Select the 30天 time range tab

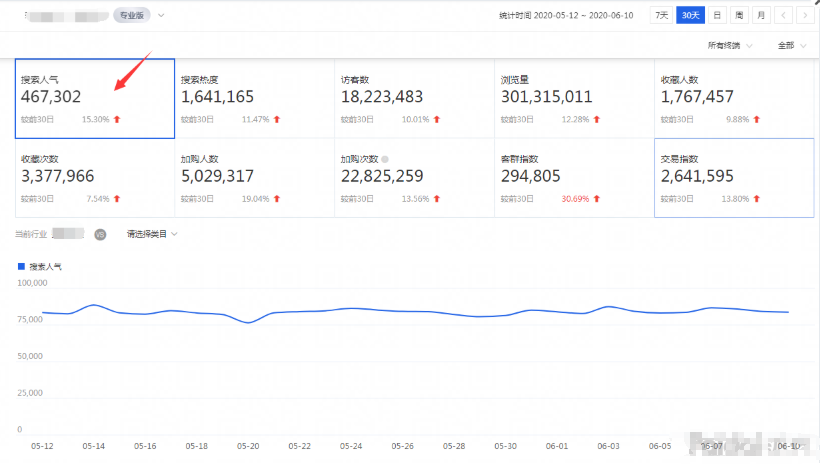(x=690, y=15)
